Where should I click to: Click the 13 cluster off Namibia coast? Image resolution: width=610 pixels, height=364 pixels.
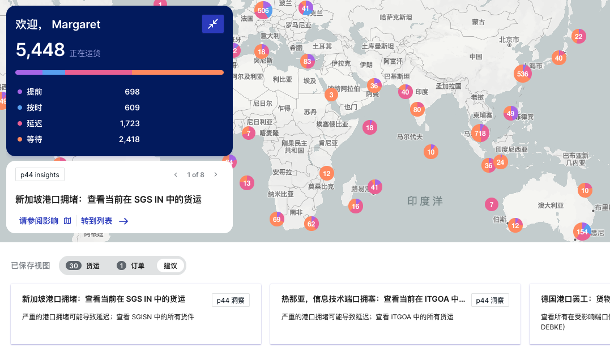246,183
